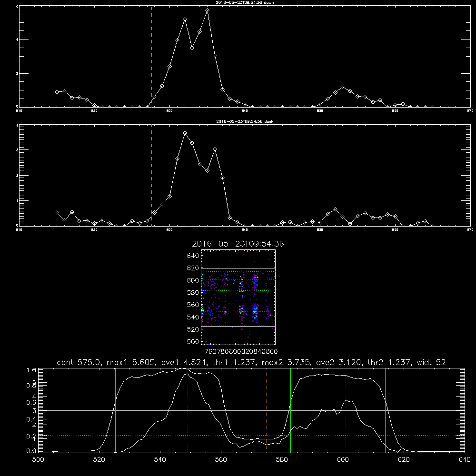Click the dawn plot title text

[245, 2]
